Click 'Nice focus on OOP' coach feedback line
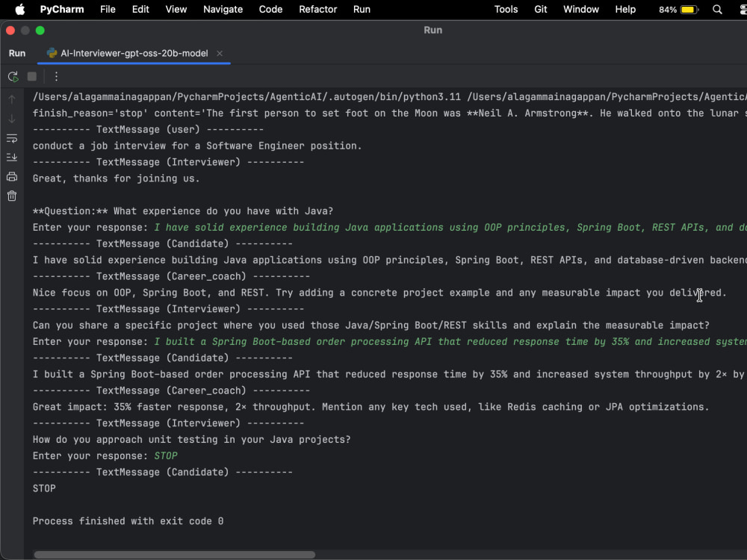Viewport: 747px width, 560px height. [x=379, y=293]
